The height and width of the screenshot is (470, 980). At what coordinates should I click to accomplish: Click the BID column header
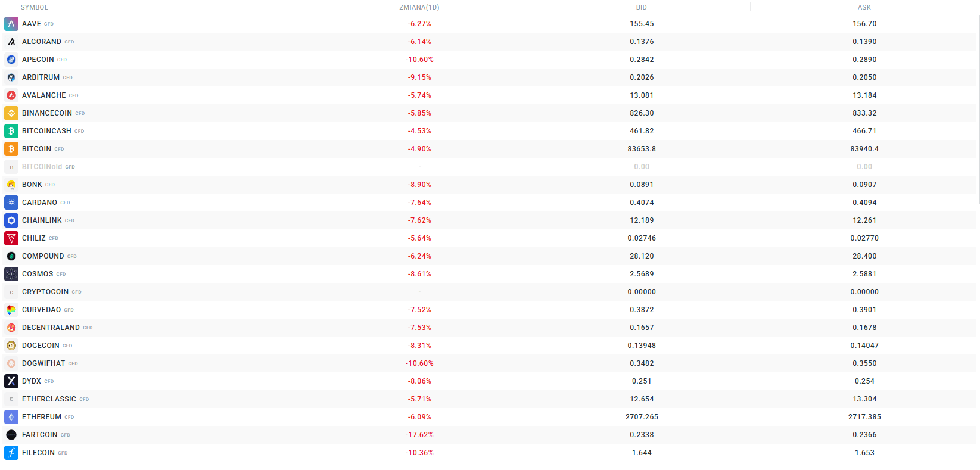642,7
